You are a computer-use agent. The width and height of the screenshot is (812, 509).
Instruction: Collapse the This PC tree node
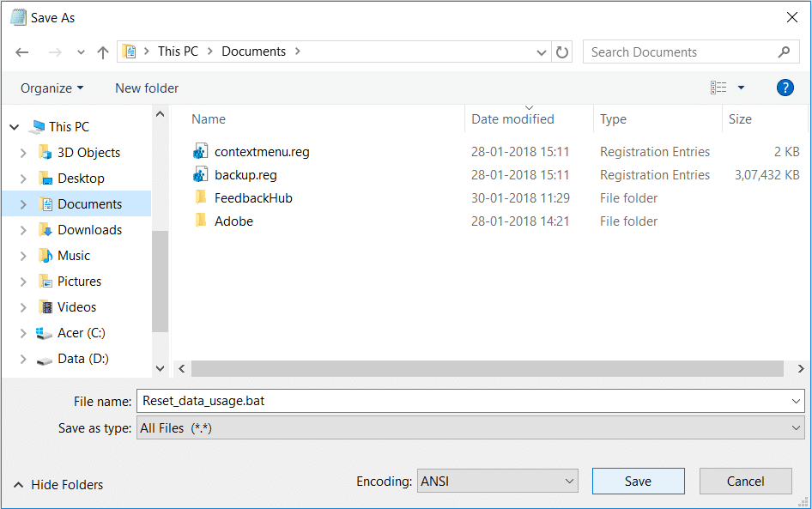[15, 127]
